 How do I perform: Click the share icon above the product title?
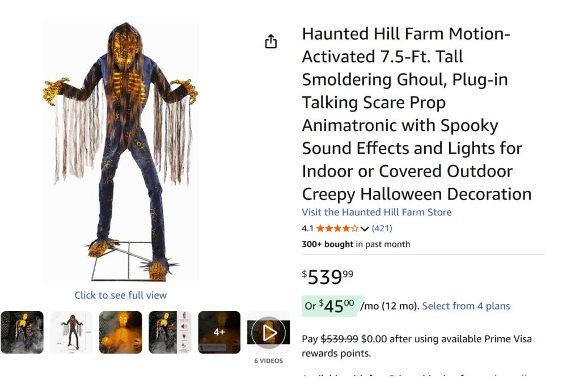pyautogui.click(x=271, y=41)
